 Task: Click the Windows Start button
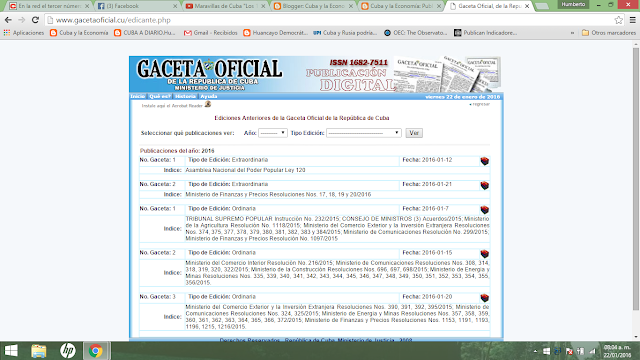pos(11,351)
